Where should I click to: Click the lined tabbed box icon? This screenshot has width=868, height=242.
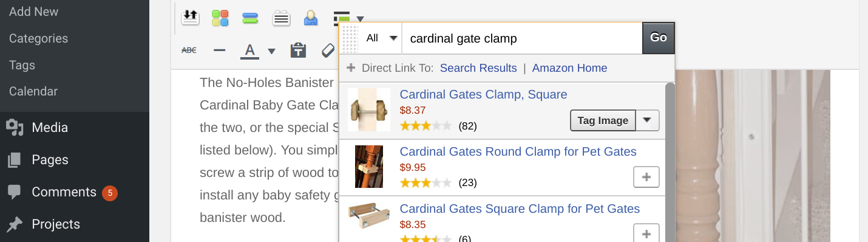280,18
